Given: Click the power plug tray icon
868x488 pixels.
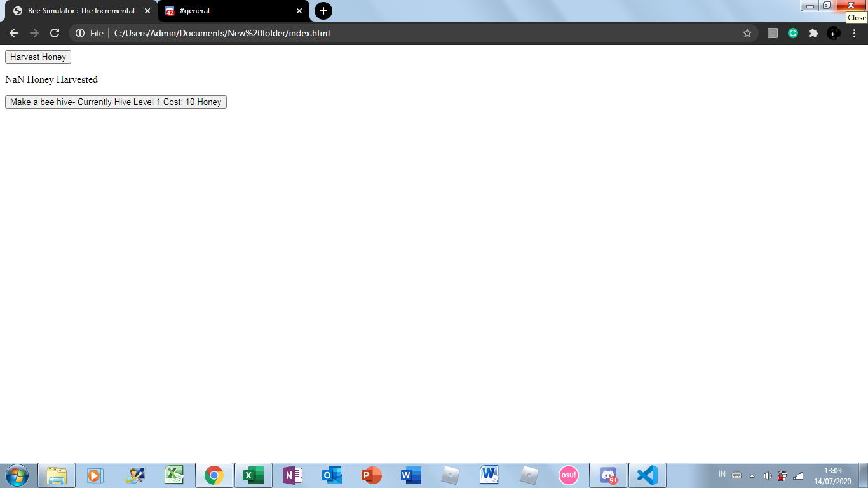Looking at the screenshot, I should [x=783, y=476].
